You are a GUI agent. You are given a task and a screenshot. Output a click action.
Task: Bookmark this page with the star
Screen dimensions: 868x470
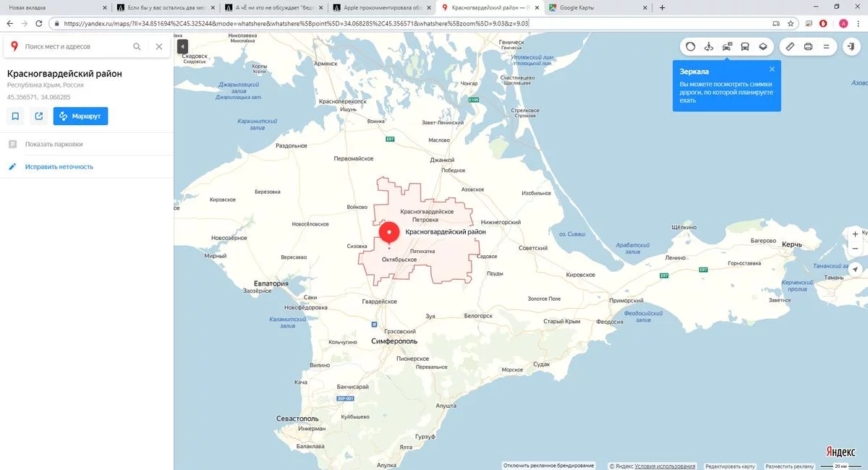point(791,23)
